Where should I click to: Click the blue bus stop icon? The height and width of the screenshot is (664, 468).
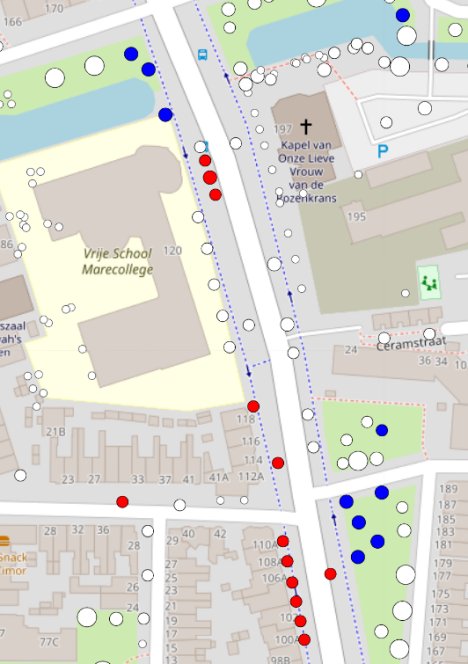[x=203, y=55]
